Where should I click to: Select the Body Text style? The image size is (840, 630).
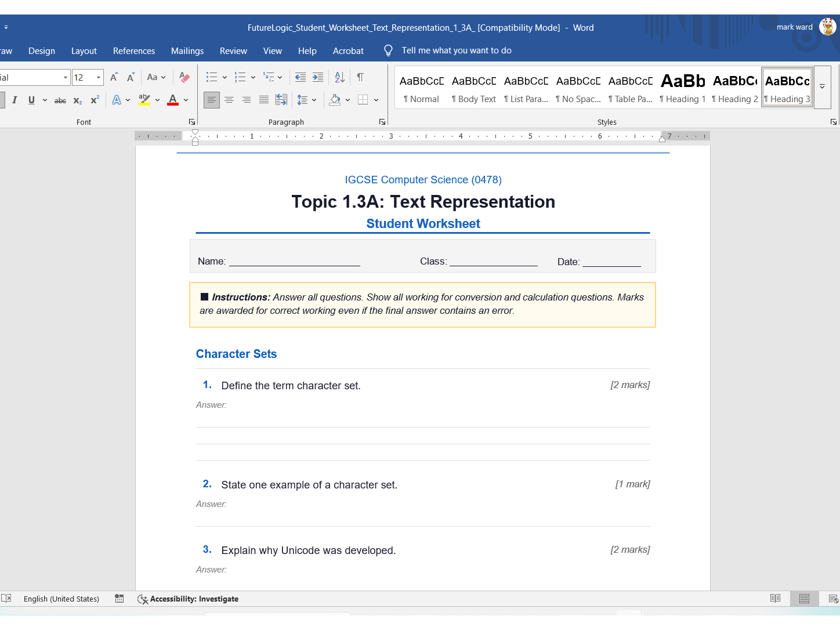tap(474, 88)
